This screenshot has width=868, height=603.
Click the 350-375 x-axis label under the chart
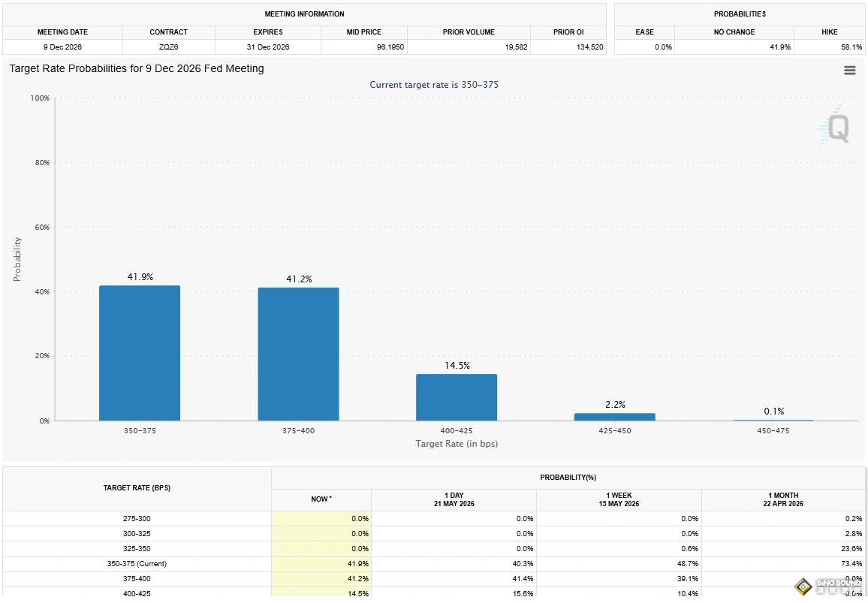pos(140,431)
